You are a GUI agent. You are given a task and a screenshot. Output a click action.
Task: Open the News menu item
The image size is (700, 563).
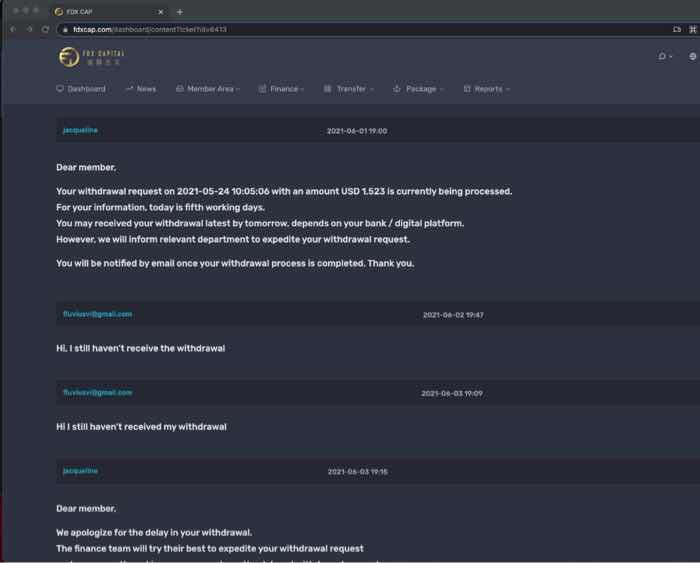pyautogui.click(x=141, y=89)
